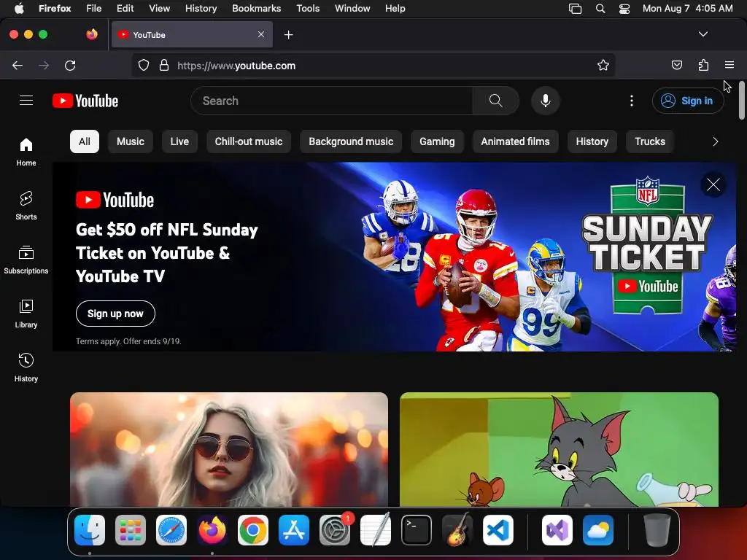The height and width of the screenshot is (560, 747).
Task: Open Library in the sidebar
Action: click(x=26, y=314)
